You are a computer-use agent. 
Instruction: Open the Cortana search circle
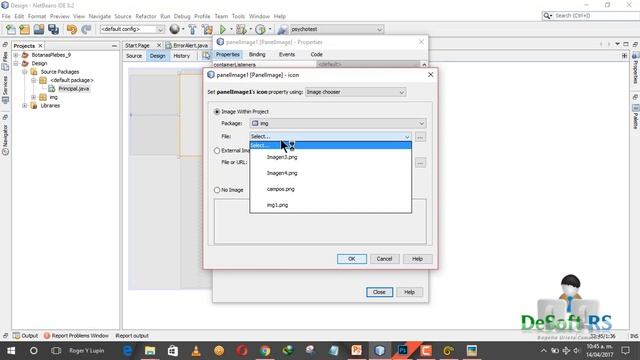[x=33, y=351]
